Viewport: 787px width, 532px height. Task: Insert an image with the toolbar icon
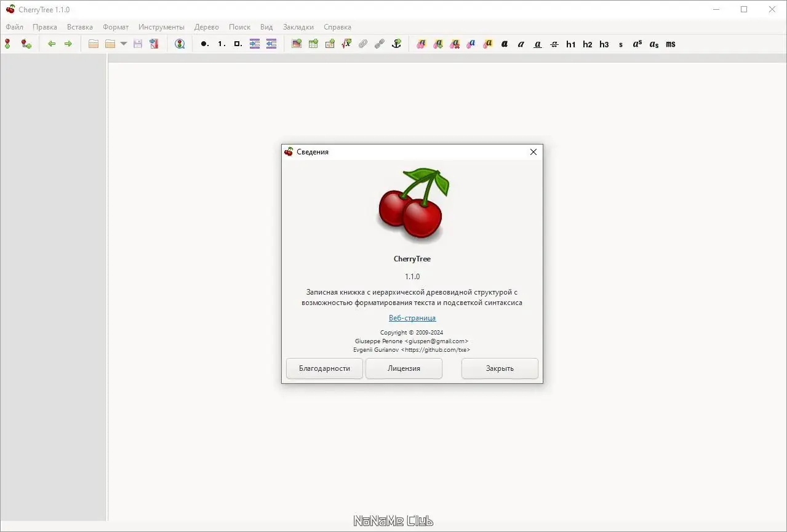pos(297,44)
